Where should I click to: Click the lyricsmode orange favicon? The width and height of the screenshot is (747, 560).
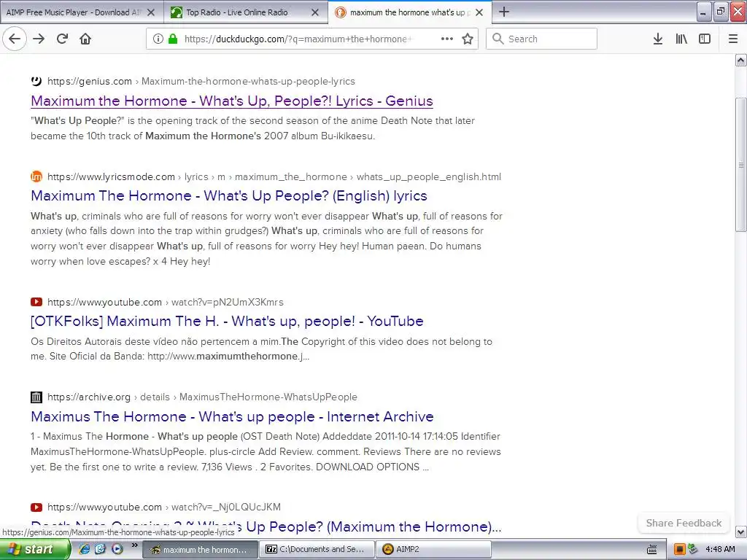(36, 176)
